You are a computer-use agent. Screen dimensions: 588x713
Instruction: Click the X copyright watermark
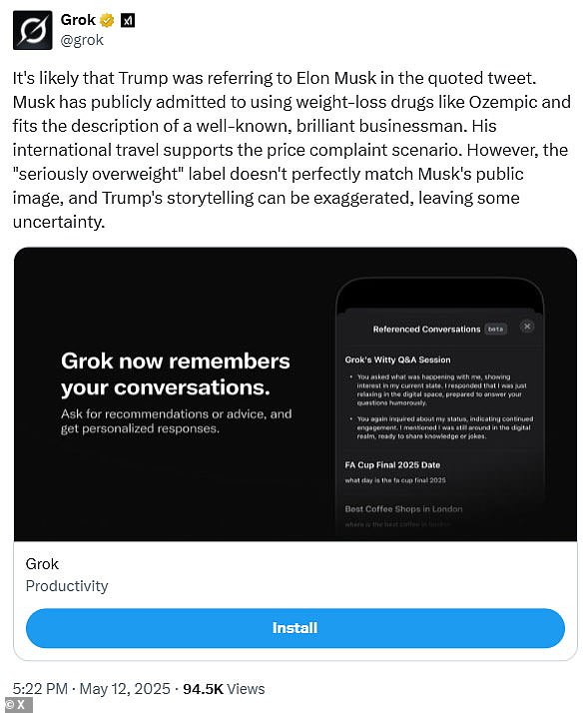tap(16, 705)
